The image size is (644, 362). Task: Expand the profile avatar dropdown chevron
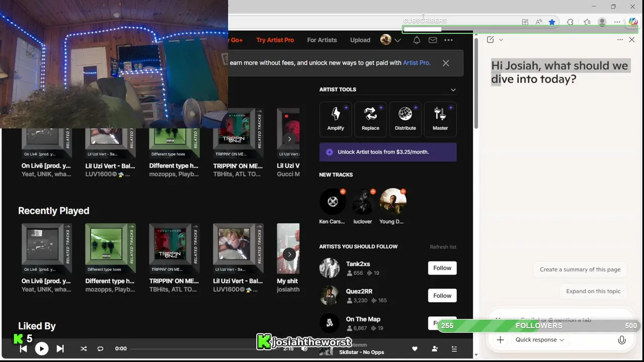[x=397, y=40]
